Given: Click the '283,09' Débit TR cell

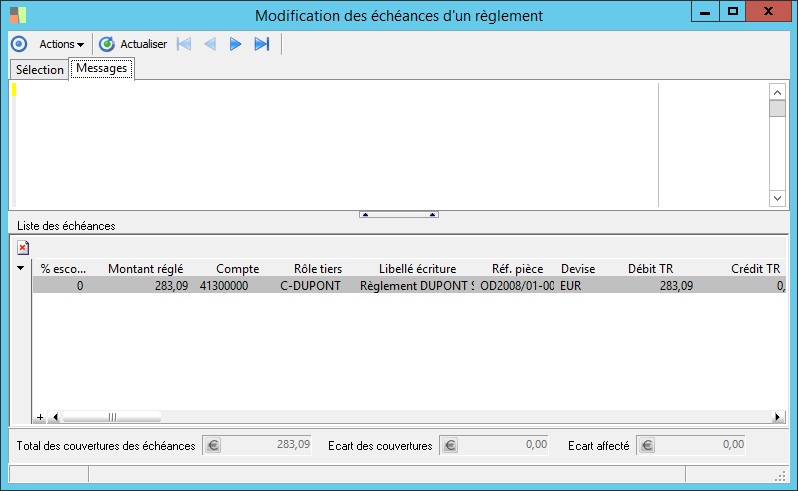Looking at the screenshot, I should tap(676, 286).
